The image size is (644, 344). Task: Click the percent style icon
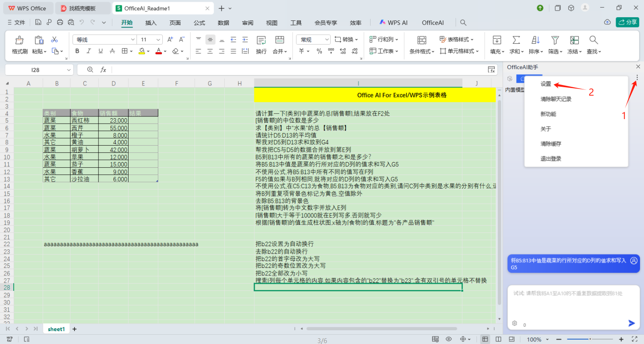tap(319, 51)
